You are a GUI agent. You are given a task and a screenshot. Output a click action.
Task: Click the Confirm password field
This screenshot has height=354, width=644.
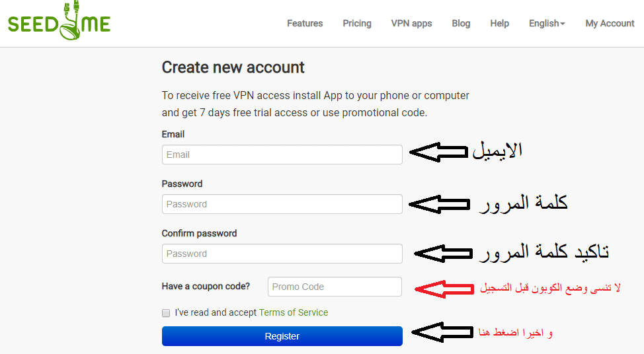click(282, 254)
